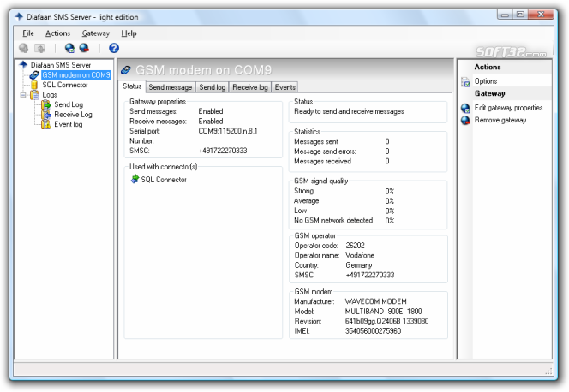The image size is (569, 392).
Task: Select Send Log in the tree
Action: (x=69, y=104)
